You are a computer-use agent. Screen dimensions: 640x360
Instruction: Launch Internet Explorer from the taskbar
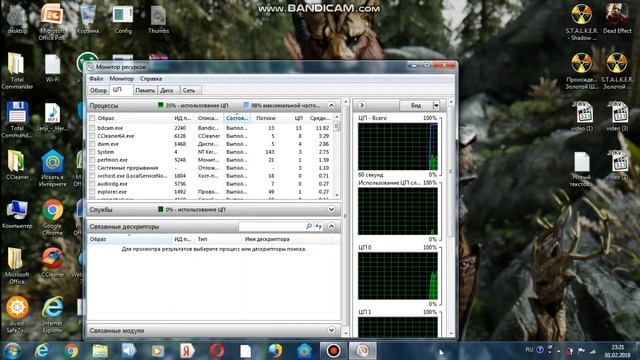tap(41, 351)
